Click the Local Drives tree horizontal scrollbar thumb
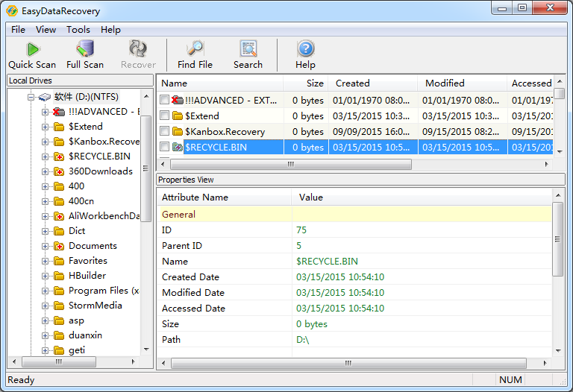Image resolution: width=573 pixels, height=392 pixels. (x=59, y=361)
